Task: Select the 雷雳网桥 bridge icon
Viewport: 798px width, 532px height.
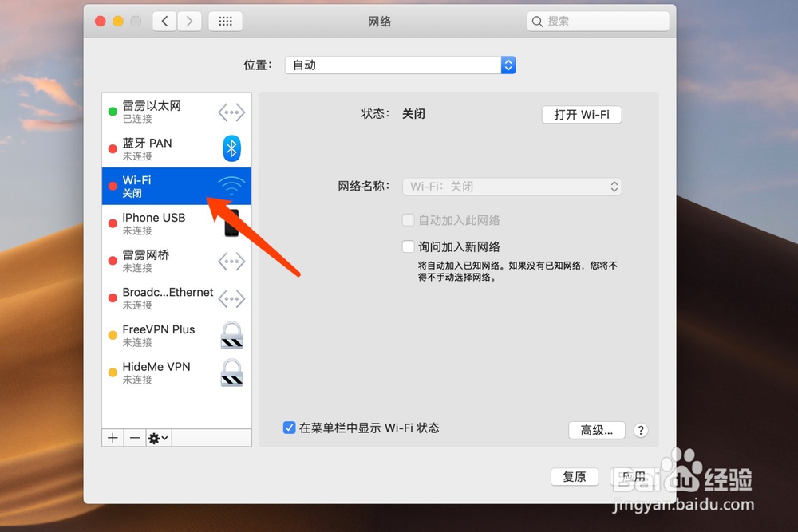Action: (231, 261)
